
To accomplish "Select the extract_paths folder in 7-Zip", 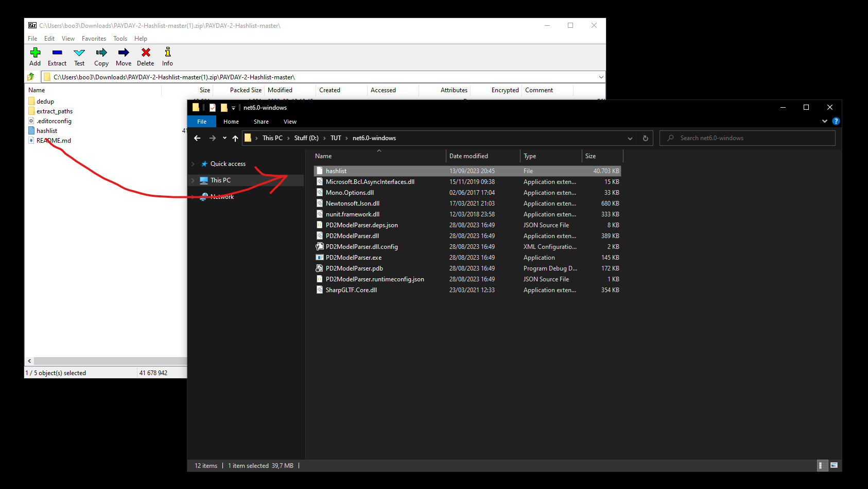I will click(54, 111).
